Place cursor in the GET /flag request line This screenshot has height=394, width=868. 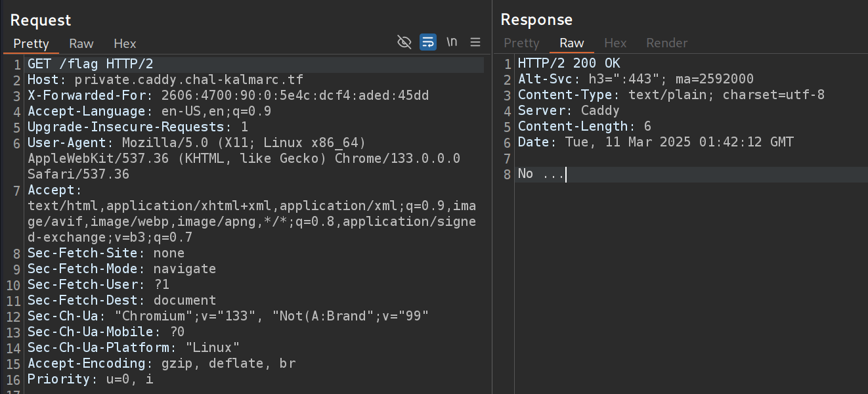tap(91, 64)
